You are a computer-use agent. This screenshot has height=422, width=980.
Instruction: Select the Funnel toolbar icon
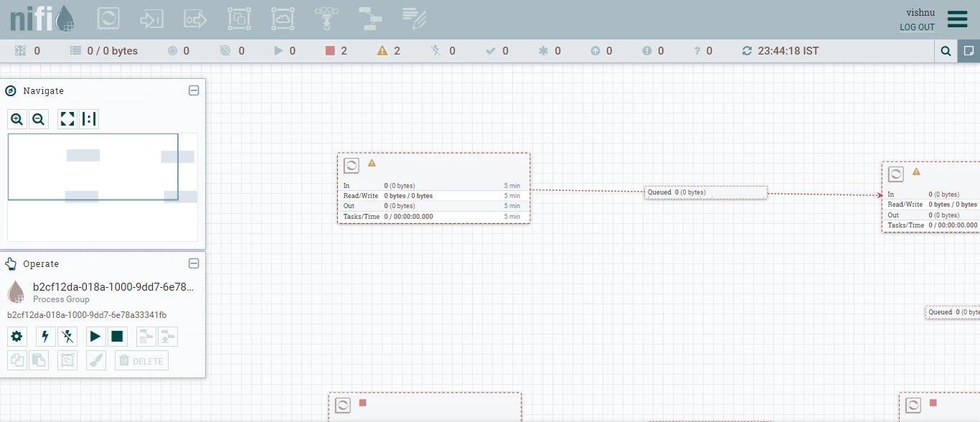coord(326,19)
